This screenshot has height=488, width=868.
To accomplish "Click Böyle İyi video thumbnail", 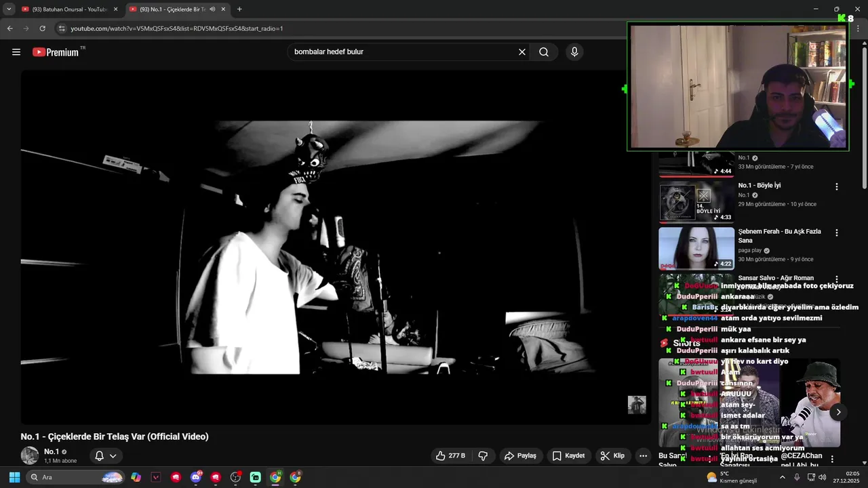I will click(x=696, y=202).
